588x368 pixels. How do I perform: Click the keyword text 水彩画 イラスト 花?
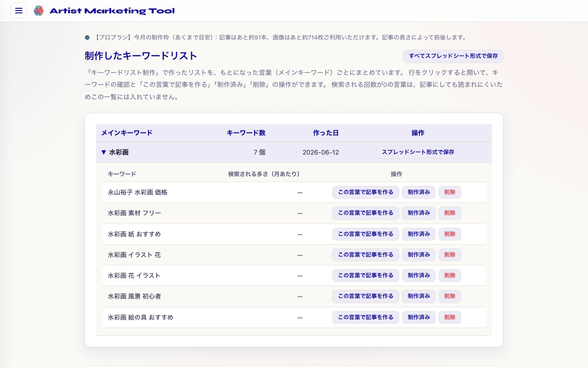[134, 255]
